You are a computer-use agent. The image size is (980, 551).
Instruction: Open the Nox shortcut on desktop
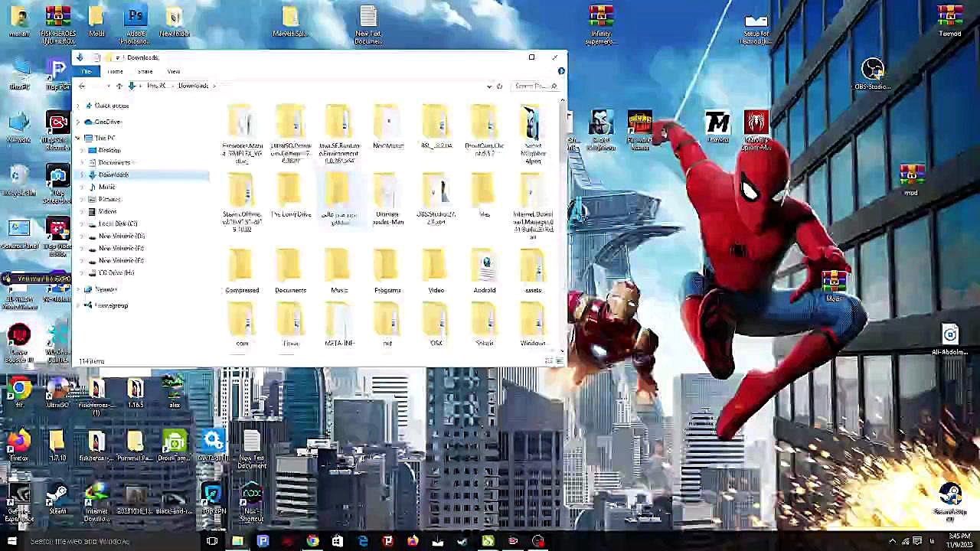(252, 500)
